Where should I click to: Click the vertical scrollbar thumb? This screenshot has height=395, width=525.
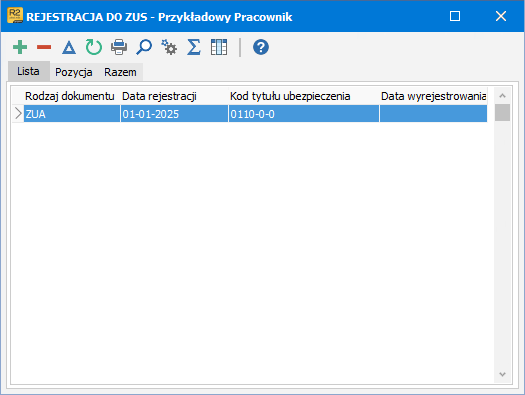point(502,112)
